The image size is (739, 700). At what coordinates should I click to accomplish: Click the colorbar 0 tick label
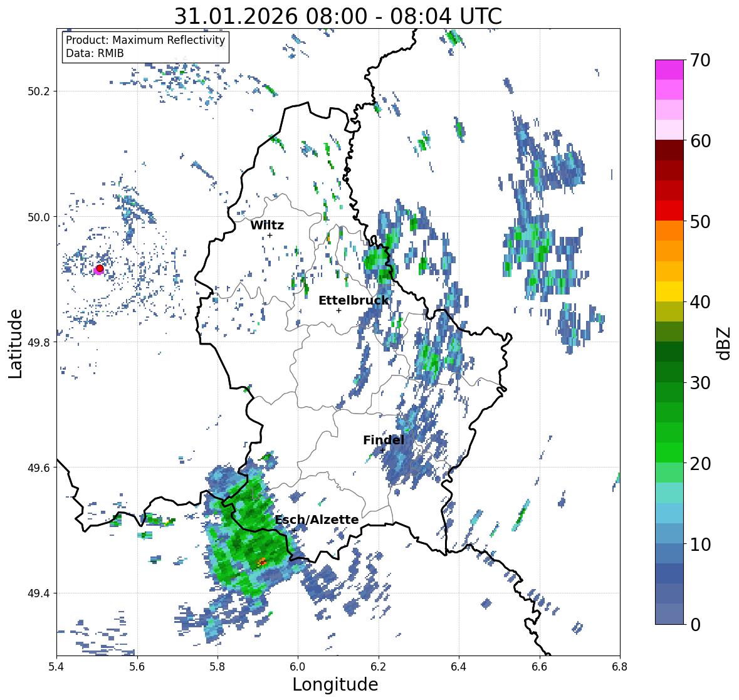pos(695,625)
